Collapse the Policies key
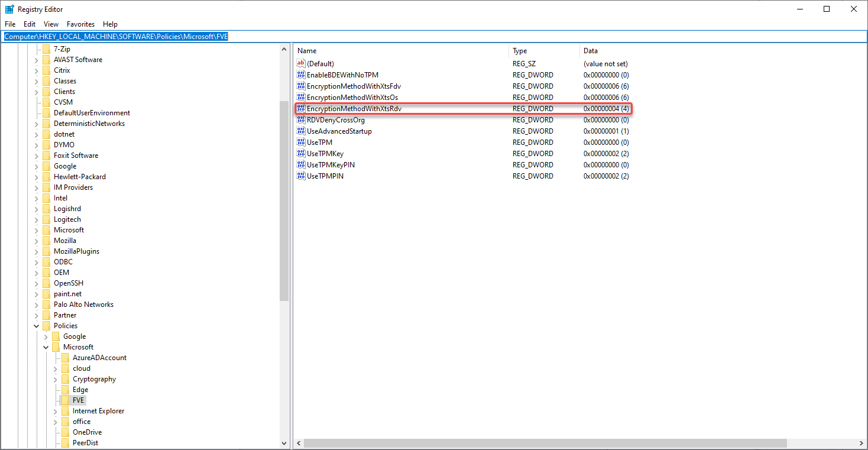Screen dimensions: 868x450 [37, 326]
